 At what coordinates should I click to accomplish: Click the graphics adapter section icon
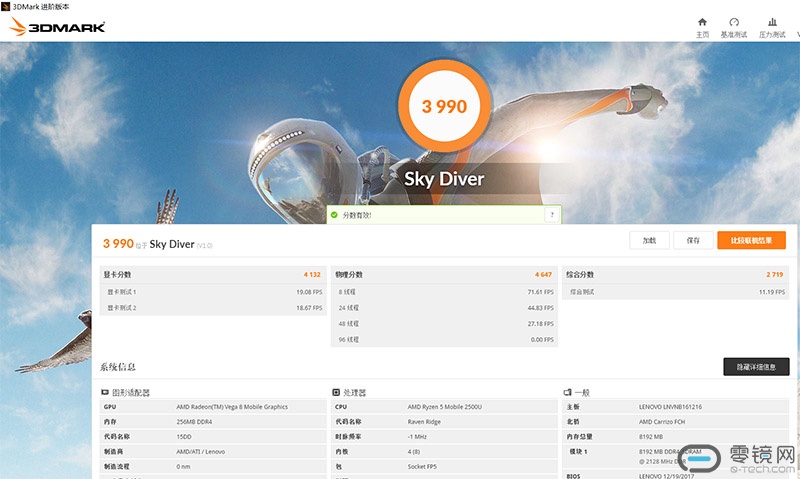coord(105,392)
